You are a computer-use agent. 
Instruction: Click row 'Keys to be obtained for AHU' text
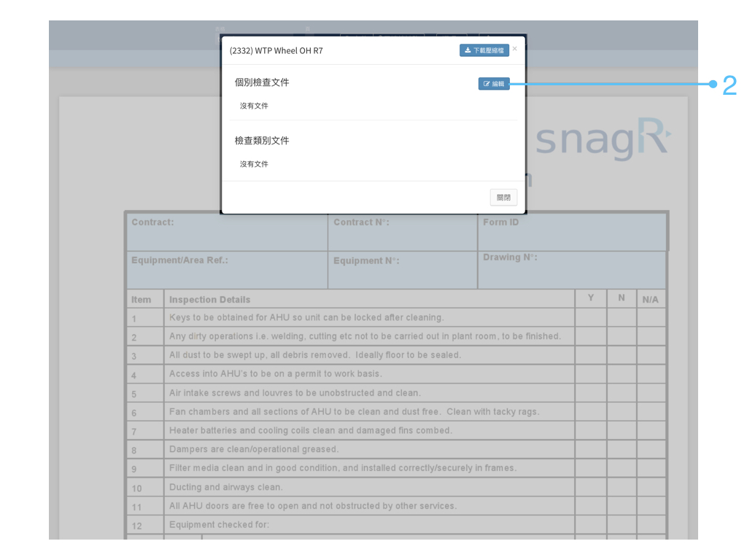click(x=306, y=318)
